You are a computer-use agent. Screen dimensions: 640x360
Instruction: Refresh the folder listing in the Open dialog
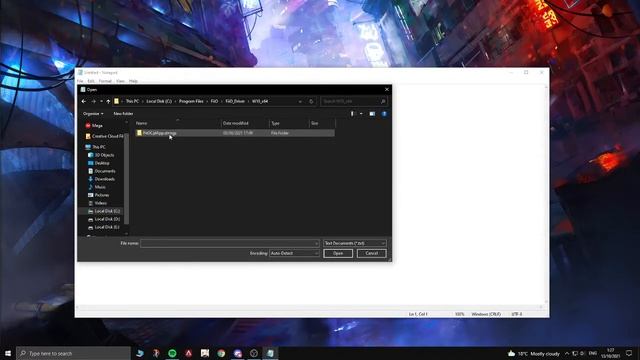click(x=311, y=101)
